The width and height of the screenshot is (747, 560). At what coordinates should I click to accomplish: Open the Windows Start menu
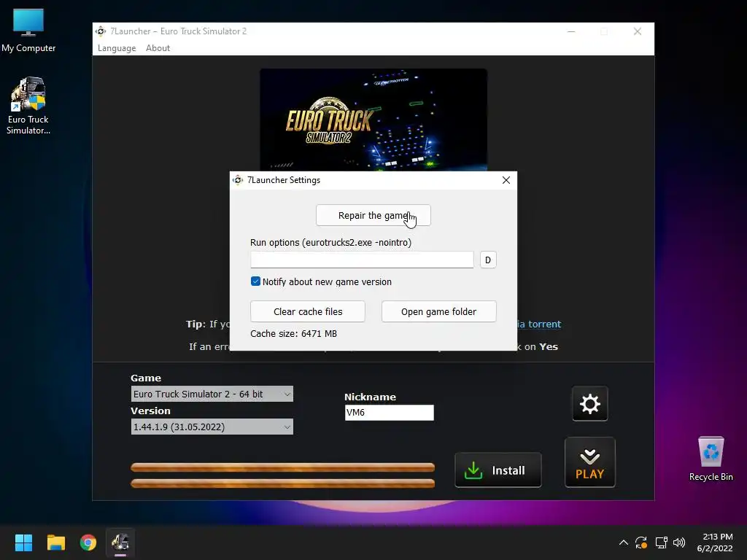point(23,542)
